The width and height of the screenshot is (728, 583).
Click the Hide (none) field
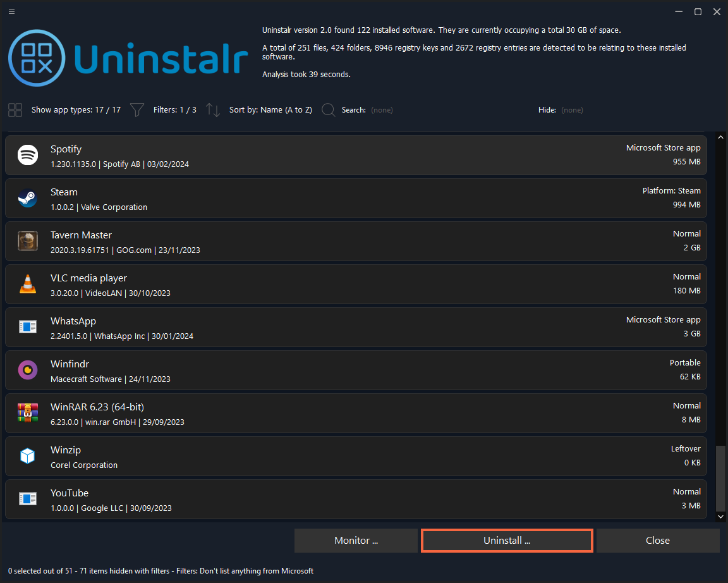pos(572,110)
